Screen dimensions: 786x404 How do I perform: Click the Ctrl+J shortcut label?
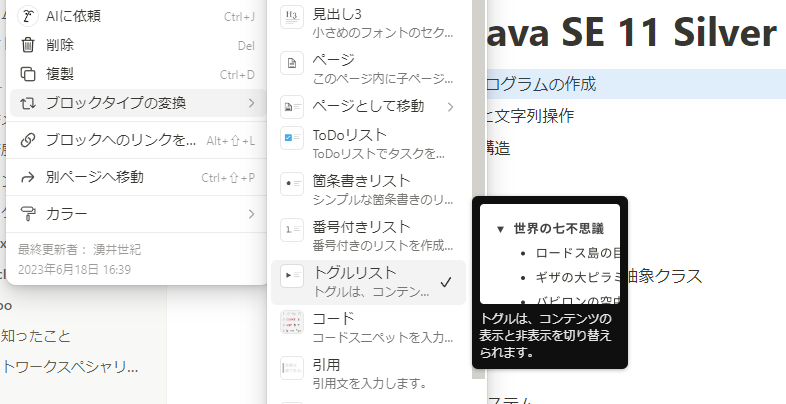click(x=239, y=17)
